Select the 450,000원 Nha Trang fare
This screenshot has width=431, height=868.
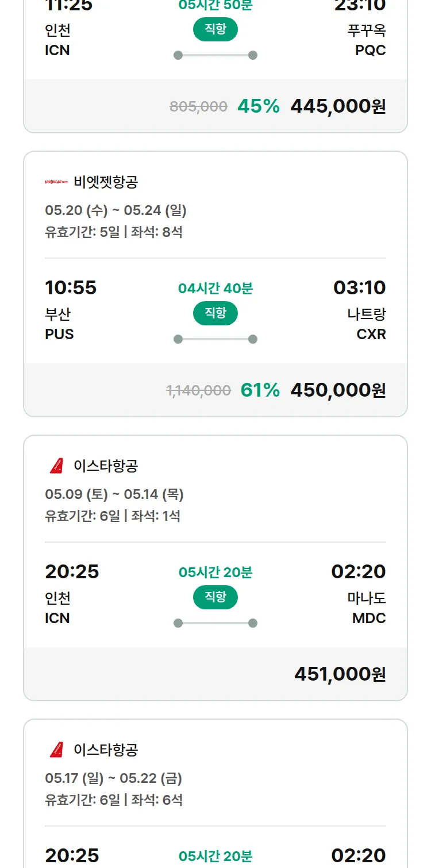338,390
